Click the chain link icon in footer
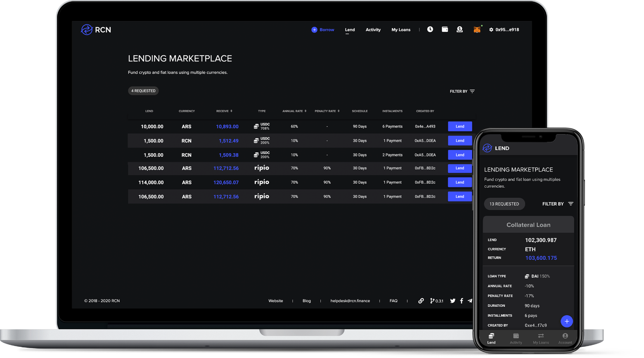Screen dimensions: 644x358 coord(421,301)
